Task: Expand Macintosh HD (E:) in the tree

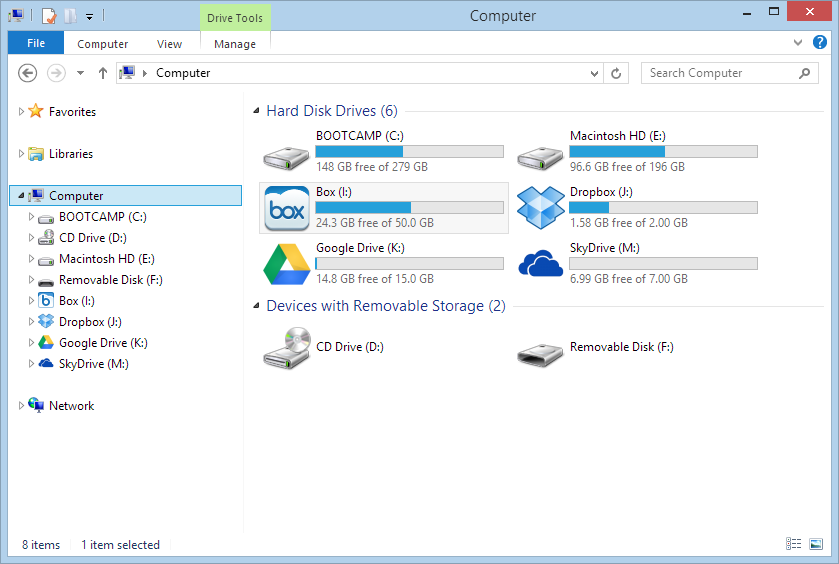Action: pos(31,258)
